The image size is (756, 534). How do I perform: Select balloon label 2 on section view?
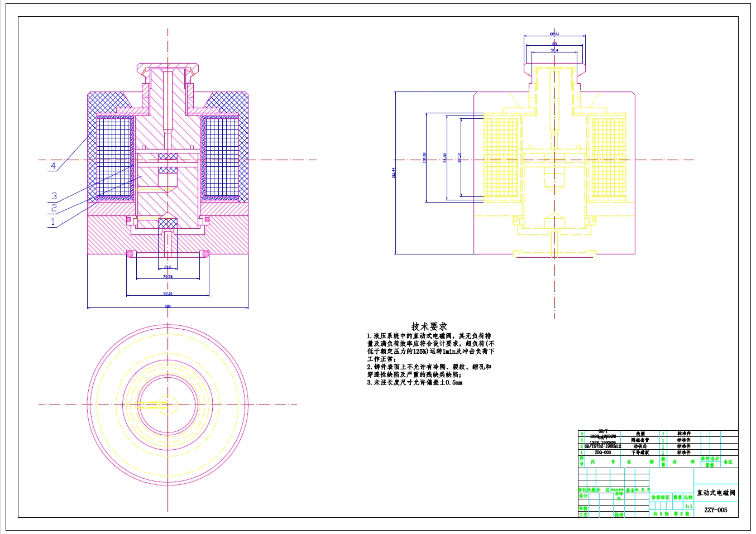(54, 208)
